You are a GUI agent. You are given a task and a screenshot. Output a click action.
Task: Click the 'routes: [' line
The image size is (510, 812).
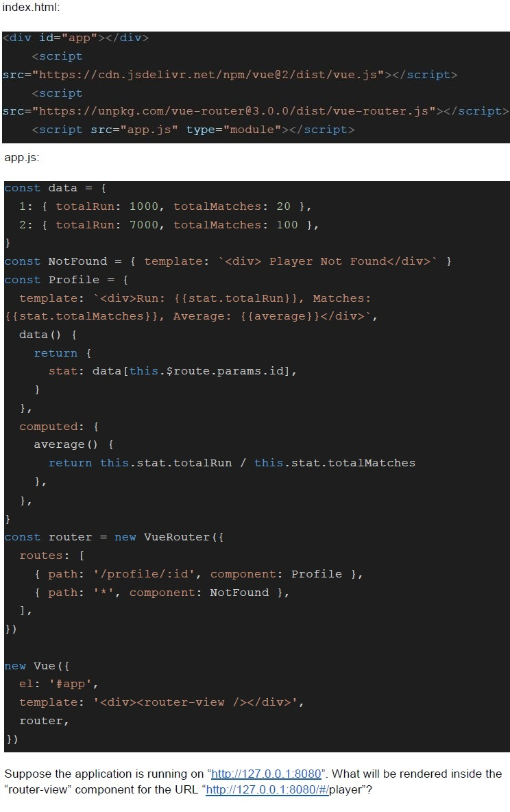pos(52,556)
